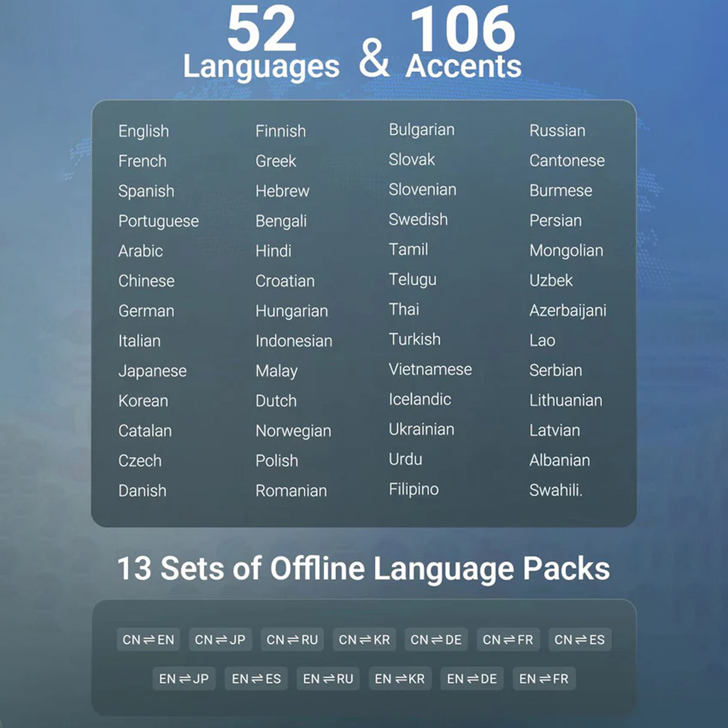This screenshot has height=728, width=728.
Task: Select Spanish in the language list
Action: (146, 191)
